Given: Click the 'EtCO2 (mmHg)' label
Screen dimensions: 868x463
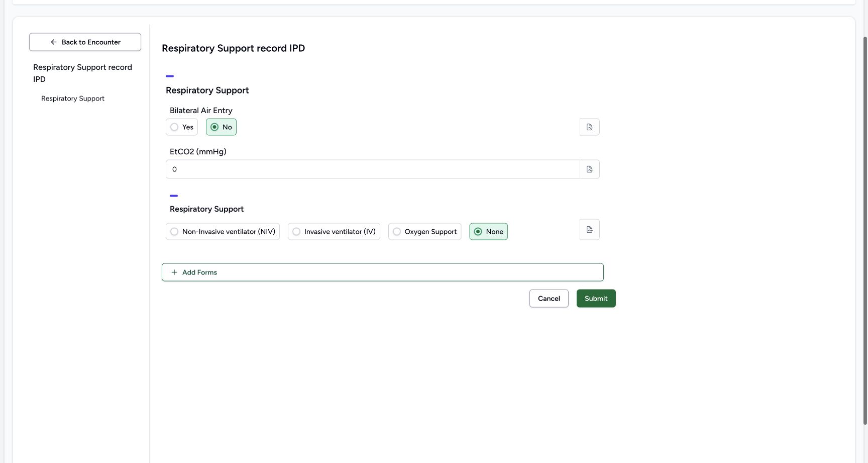Looking at the screenshot, I should click(198, 152).
